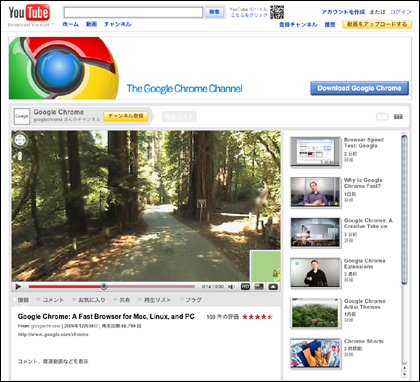Click the Google Chrome: A Creative Take title
The image size is (420, 382).
(368, 223)
